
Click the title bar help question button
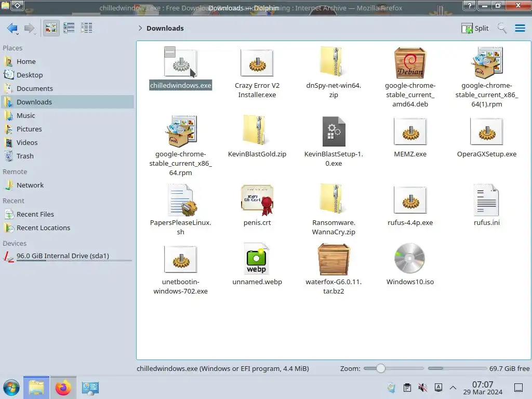tap(470, 5)
